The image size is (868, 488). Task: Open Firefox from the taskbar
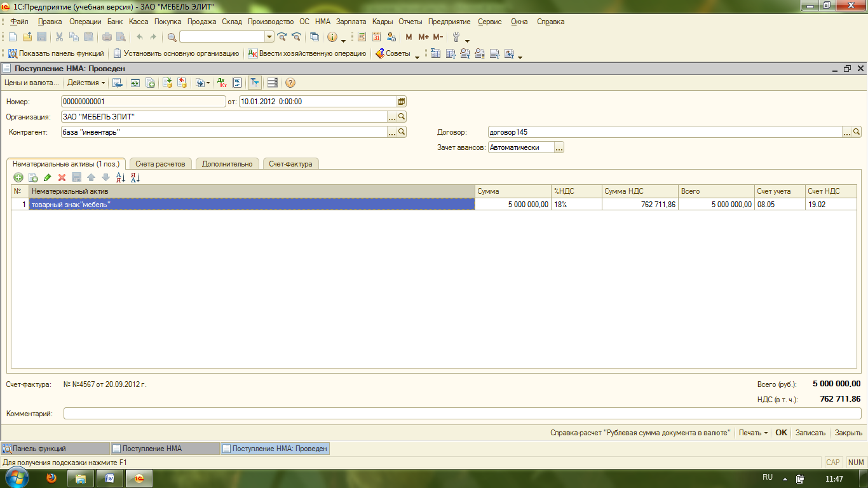click(x=51, y=478)
